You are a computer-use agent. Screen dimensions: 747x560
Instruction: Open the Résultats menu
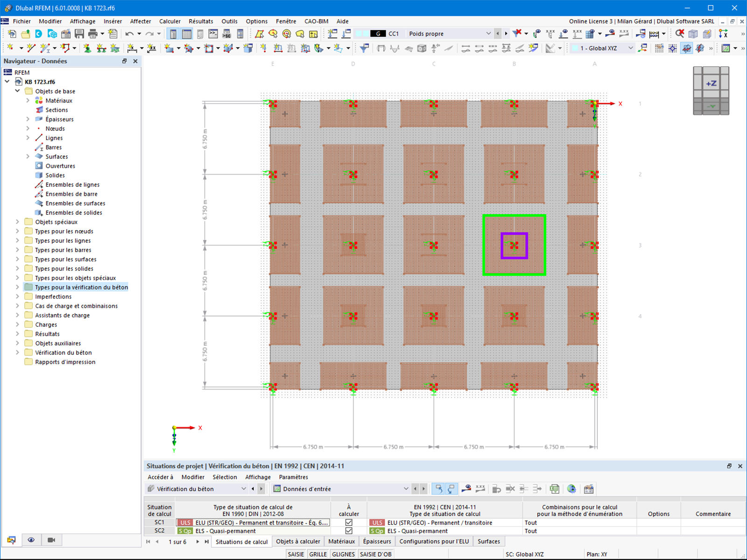point(201,21)
